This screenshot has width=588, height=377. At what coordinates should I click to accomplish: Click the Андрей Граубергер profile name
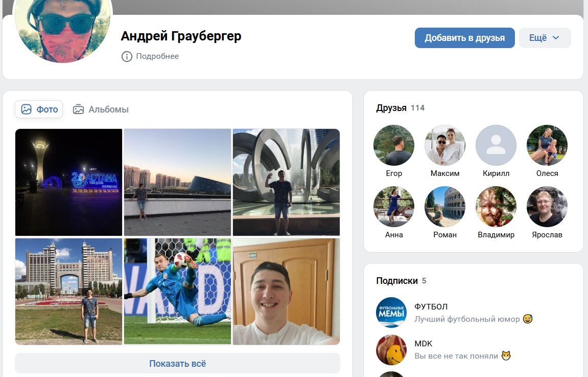[x=181, y=36]
